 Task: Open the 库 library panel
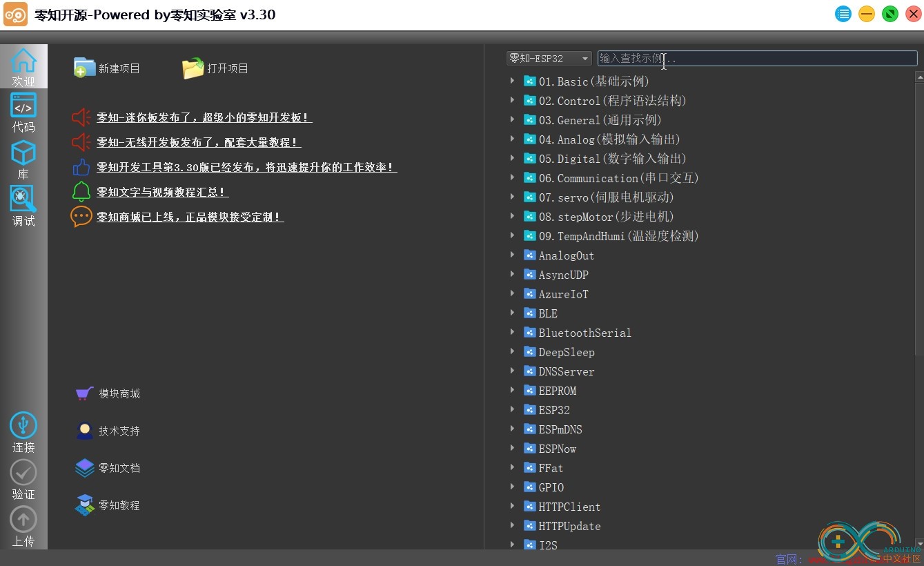(23, 159)
